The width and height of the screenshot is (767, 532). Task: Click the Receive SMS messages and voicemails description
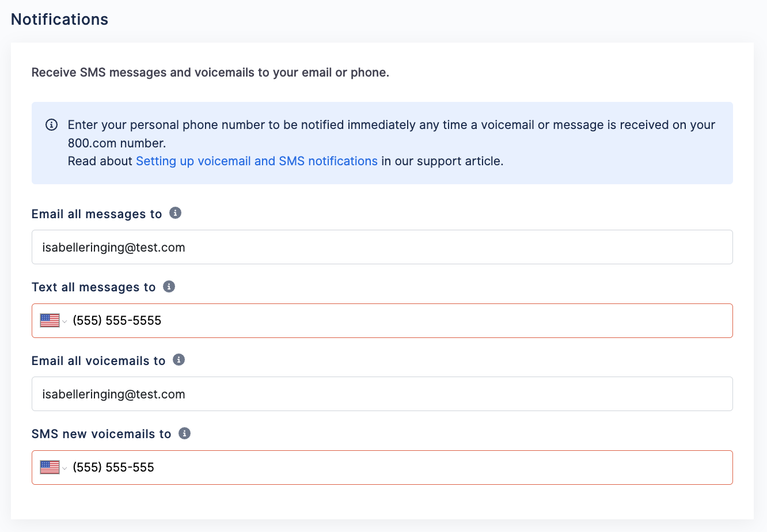pos(210,73)
